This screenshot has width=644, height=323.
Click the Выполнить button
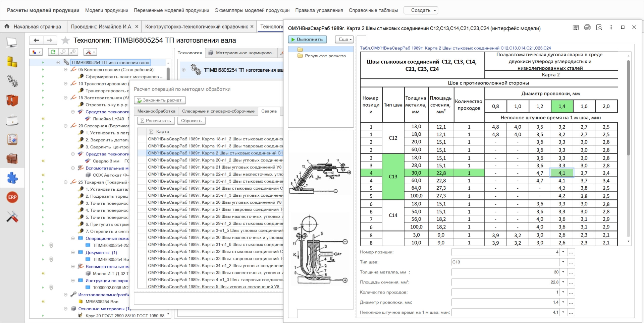pyautogui.click(x=307, y=40)
